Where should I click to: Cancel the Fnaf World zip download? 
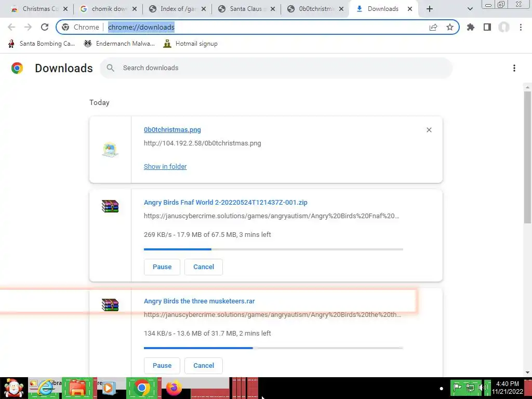(x=204, y=267)
